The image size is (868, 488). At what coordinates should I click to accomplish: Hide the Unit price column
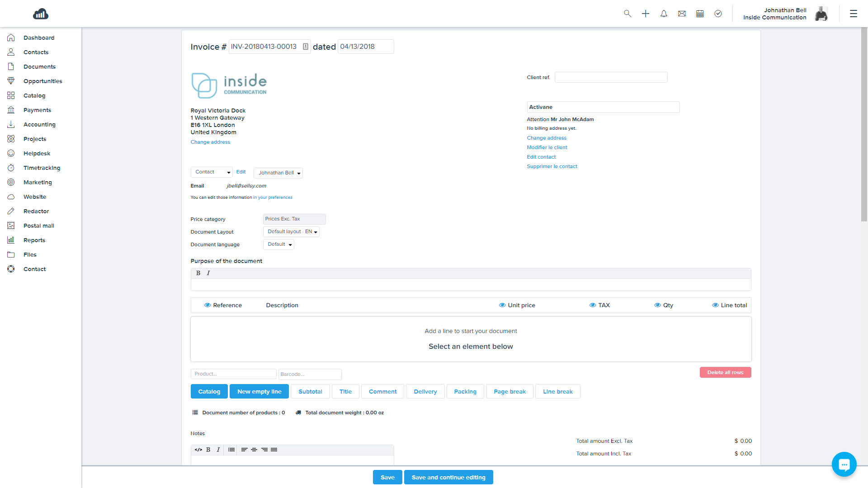502,305
